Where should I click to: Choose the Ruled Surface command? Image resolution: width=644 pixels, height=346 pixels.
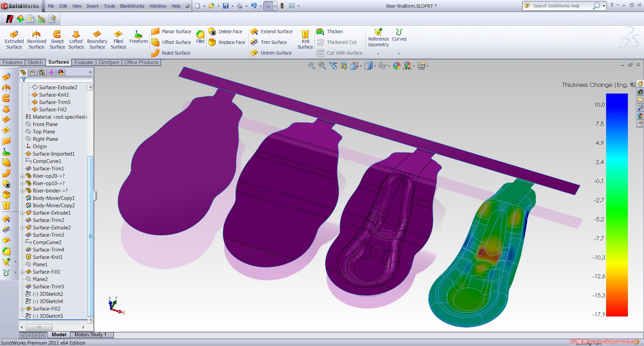point(171,53)
